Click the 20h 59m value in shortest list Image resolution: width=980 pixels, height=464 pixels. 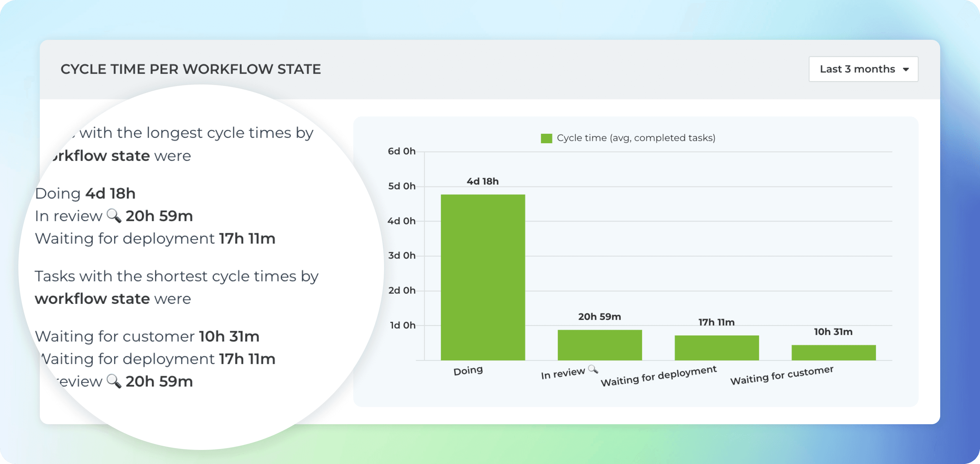[159, 381]
